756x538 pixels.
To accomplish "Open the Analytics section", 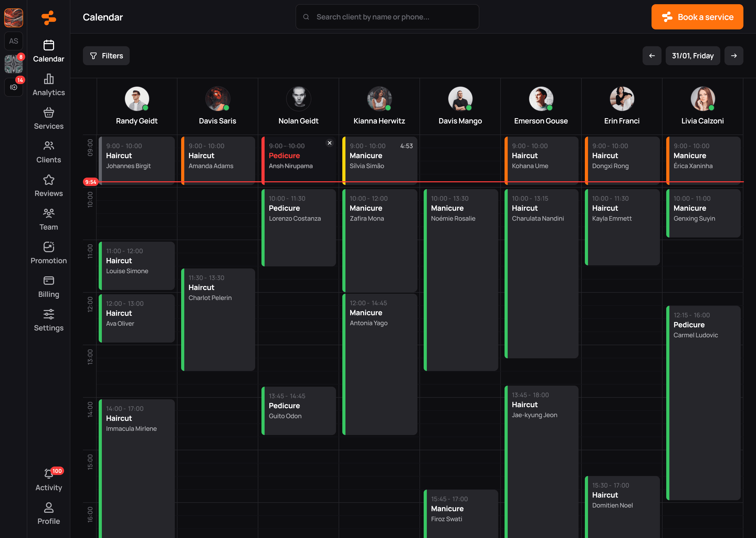I will coord(49,85).
